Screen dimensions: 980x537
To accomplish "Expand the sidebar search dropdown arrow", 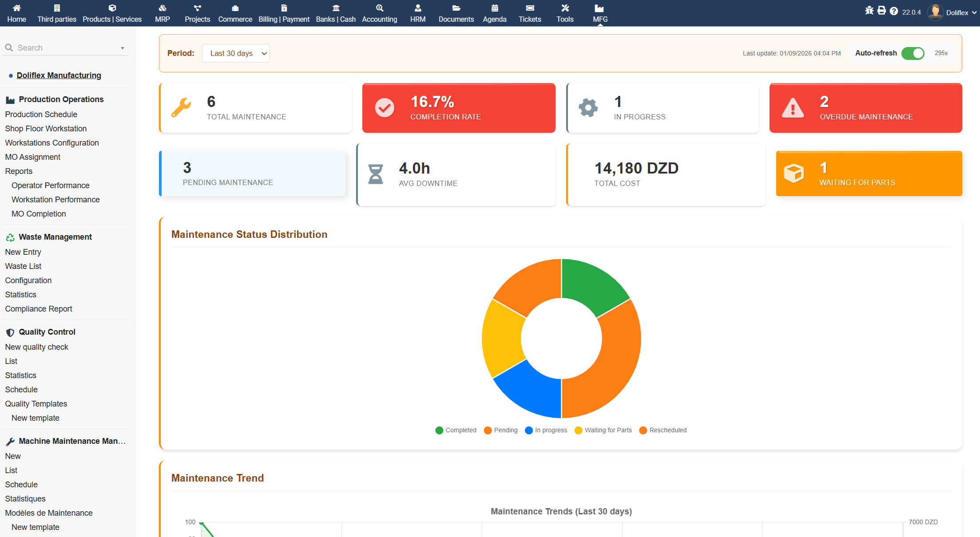I will coord(123,48).
